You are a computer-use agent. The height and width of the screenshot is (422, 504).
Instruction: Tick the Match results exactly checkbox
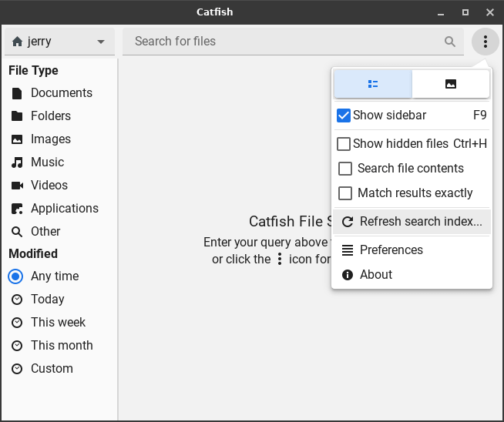coord(344,193)
